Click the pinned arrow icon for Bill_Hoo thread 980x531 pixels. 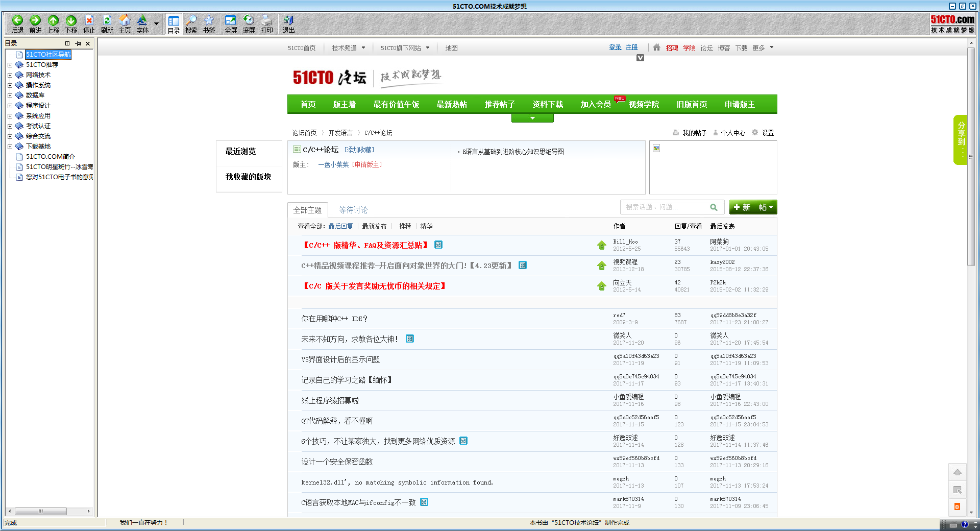601,245
